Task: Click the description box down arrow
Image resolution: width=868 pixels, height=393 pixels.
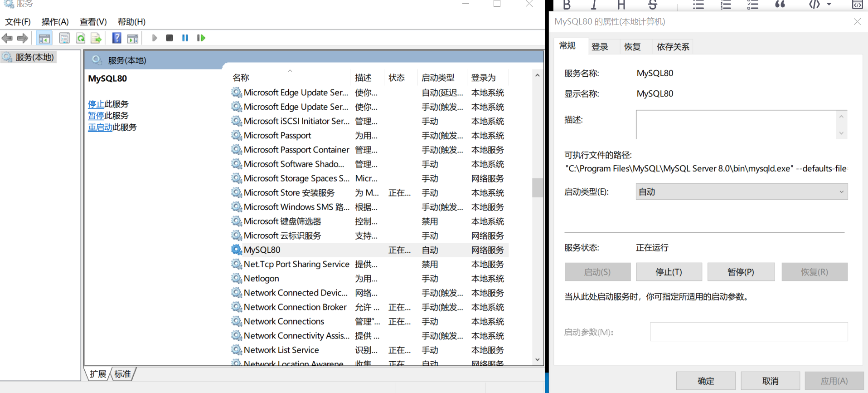Action: [x=841, y=133]
